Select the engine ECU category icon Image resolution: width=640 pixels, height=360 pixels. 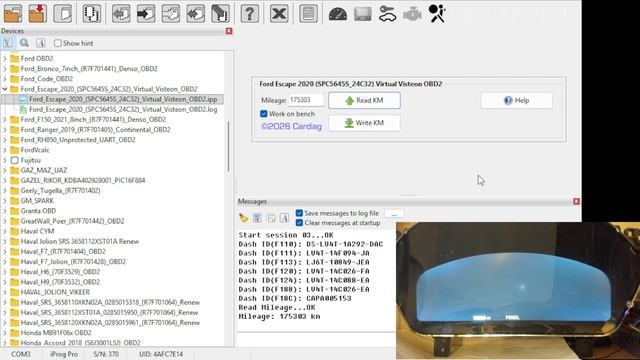(412, 14)
